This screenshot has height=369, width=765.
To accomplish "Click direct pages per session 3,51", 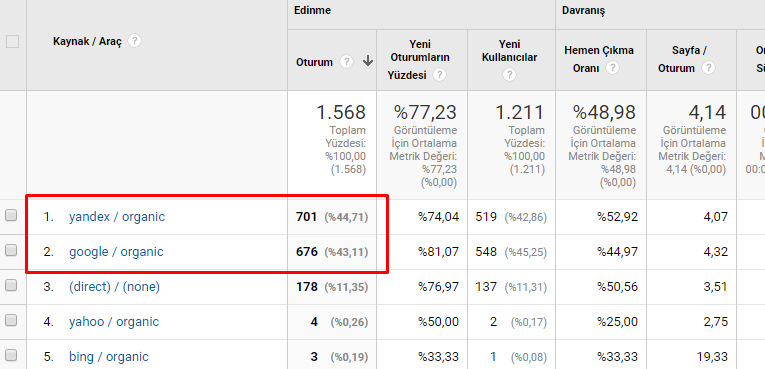I will (x=715, y=287).
